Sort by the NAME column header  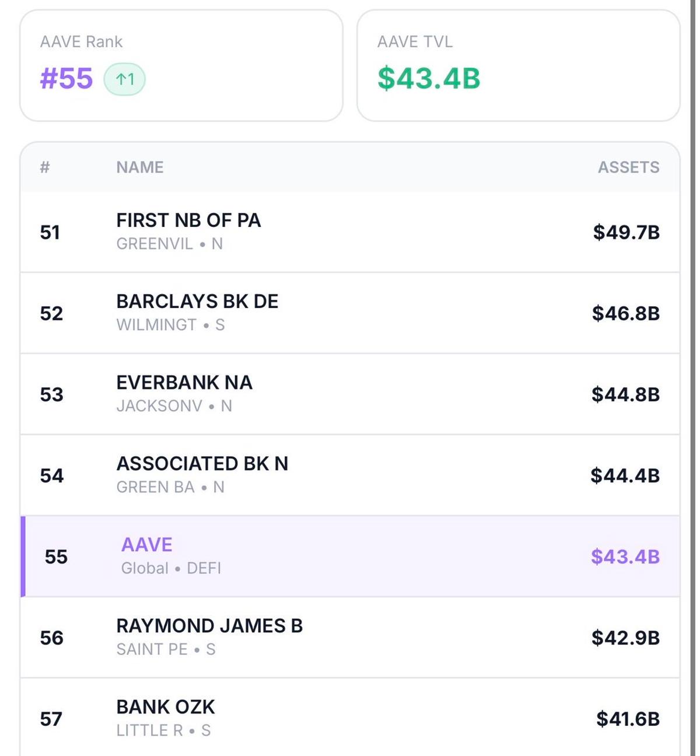tap(139, 167)
